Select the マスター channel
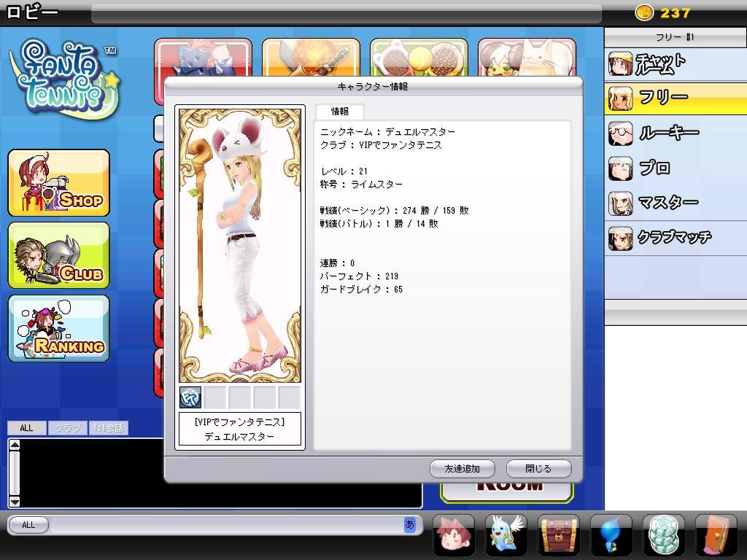Screen dimensions: 747x560 668,202
